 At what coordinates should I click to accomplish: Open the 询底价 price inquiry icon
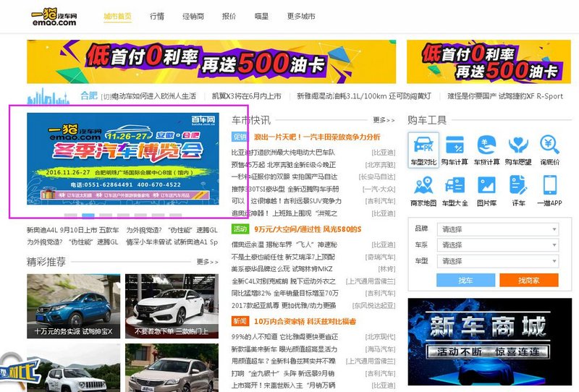[549, 150]
